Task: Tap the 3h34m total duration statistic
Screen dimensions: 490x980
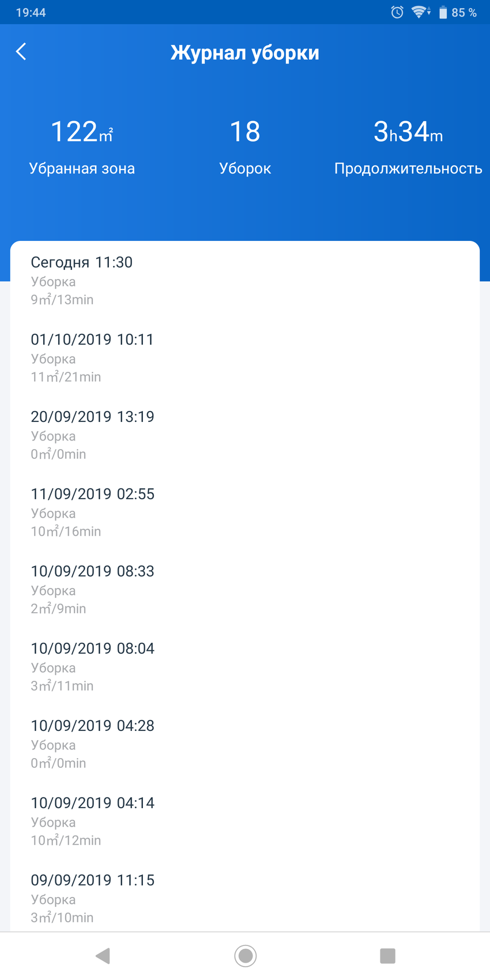Action: 408,146
